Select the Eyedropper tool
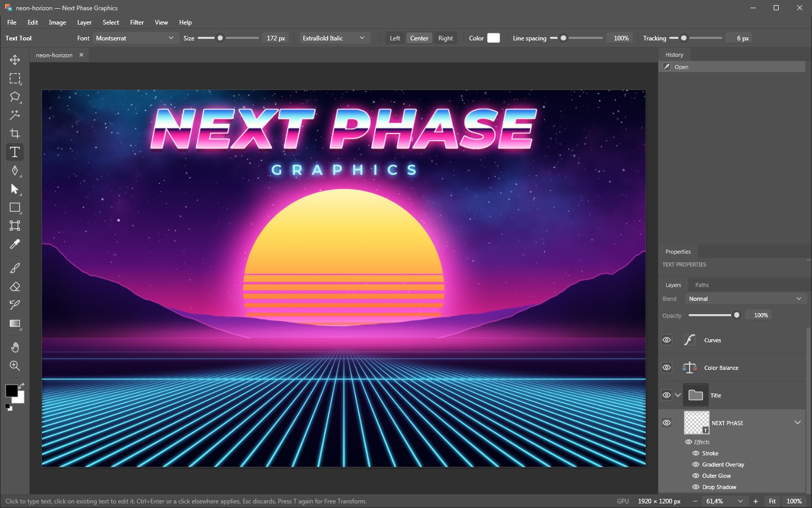 click(x=15, y=244)
